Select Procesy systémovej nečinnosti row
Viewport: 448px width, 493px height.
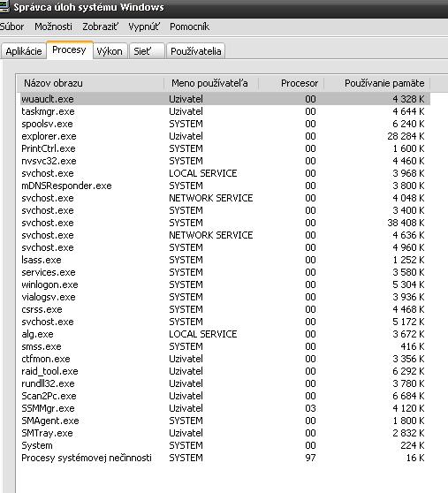coord(224,458)
